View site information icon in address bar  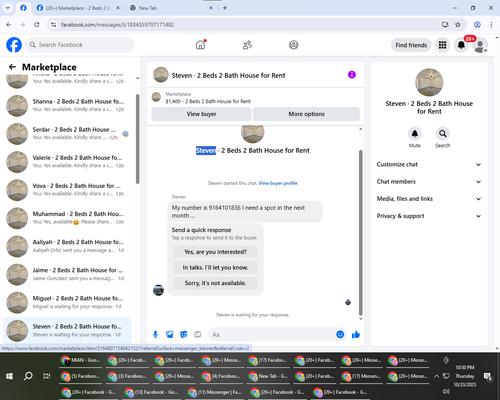coord(53,24)
